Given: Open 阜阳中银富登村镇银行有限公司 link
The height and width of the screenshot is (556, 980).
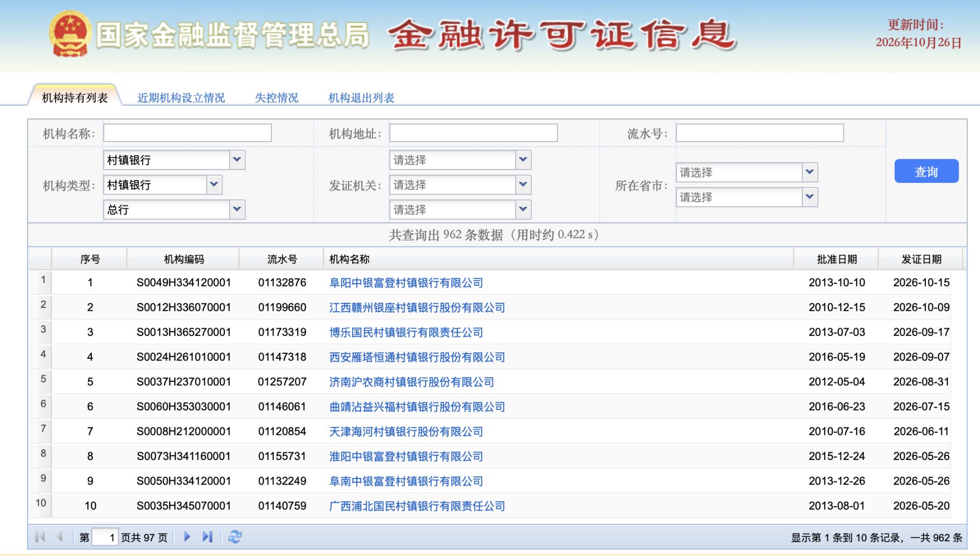Looking at the screenshot, I should click(x=406, y=283).
